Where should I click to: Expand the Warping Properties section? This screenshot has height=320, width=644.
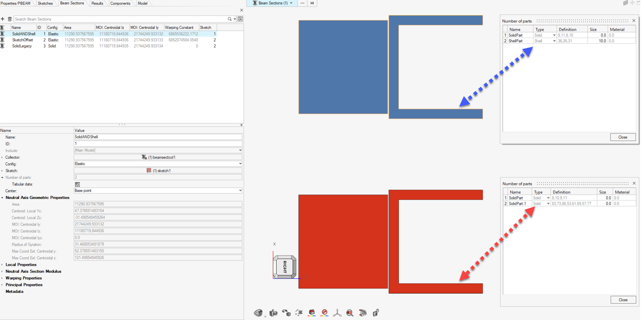pos(24,278)
